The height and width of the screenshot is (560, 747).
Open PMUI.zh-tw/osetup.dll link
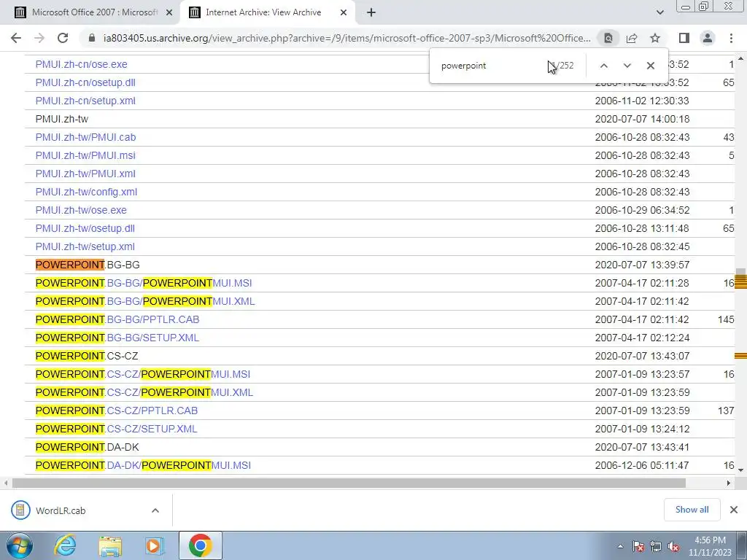85,228
